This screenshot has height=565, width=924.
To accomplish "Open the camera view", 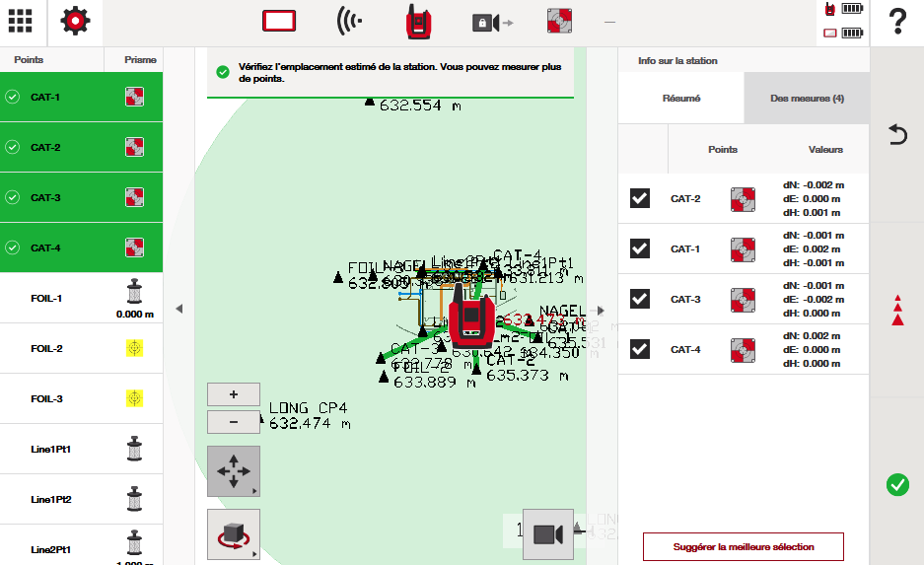I will point(547,533).
